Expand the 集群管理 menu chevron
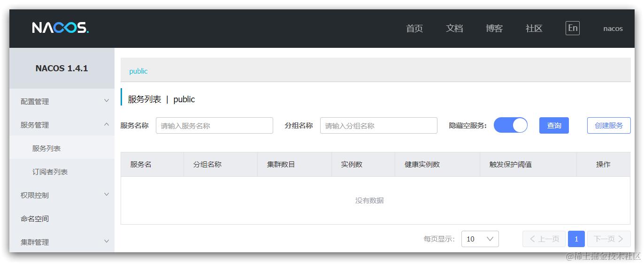This screenshot has height=264, width=644. point(107,241)
